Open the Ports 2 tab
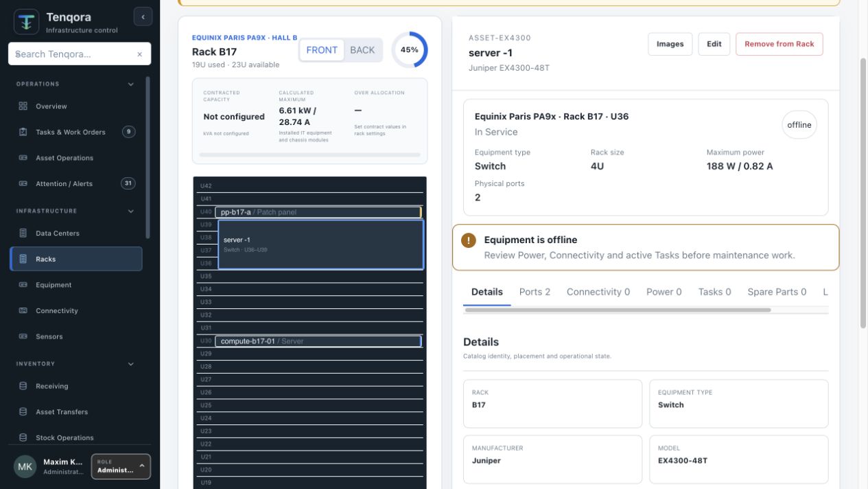Image resolution: width=868 pixels, height=489 pixels. pos(535,292)
